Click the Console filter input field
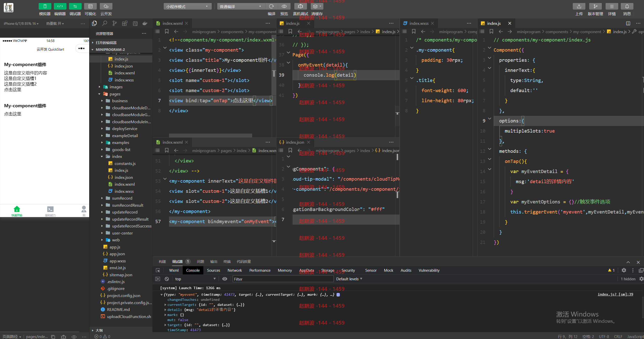644x339 pixels. click(283, 279)
